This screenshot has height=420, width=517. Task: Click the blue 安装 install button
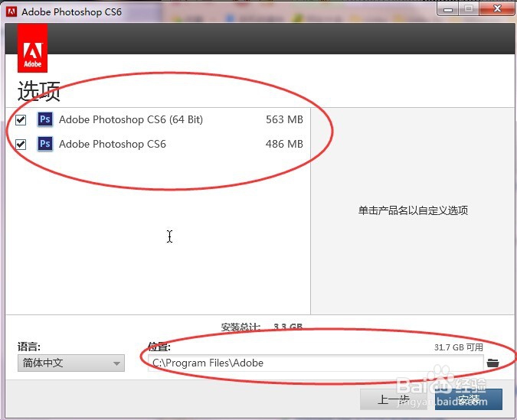(469, 399)
